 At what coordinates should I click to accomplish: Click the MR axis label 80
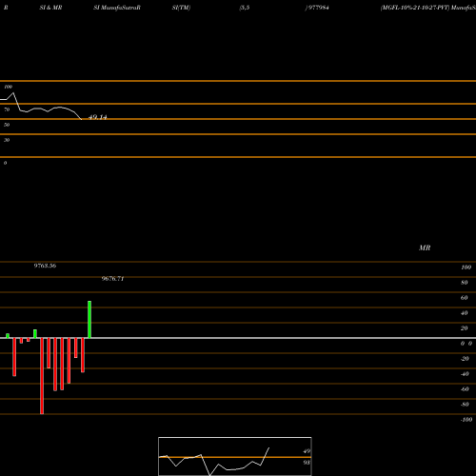(x=465, y=283)
